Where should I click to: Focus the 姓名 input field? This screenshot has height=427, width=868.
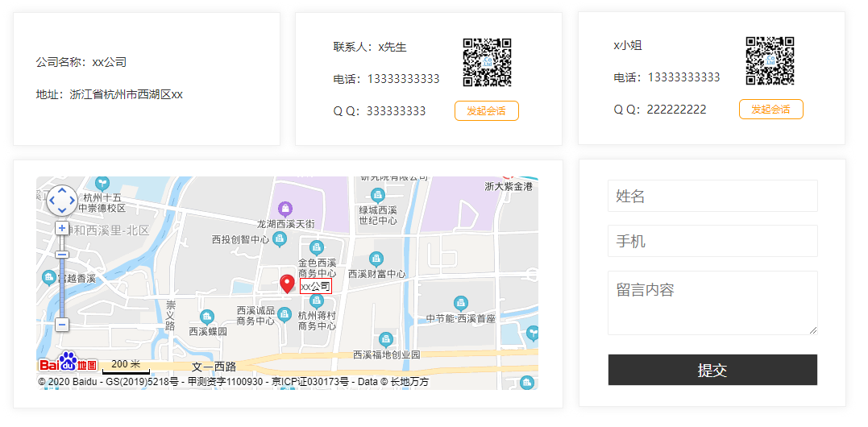(712, 196)
